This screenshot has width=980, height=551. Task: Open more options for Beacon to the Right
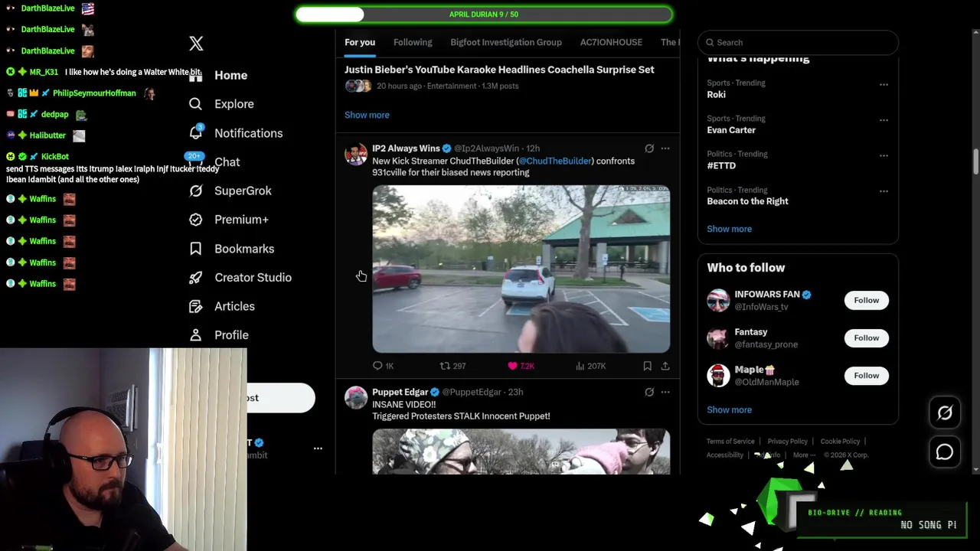click(884, 191)
